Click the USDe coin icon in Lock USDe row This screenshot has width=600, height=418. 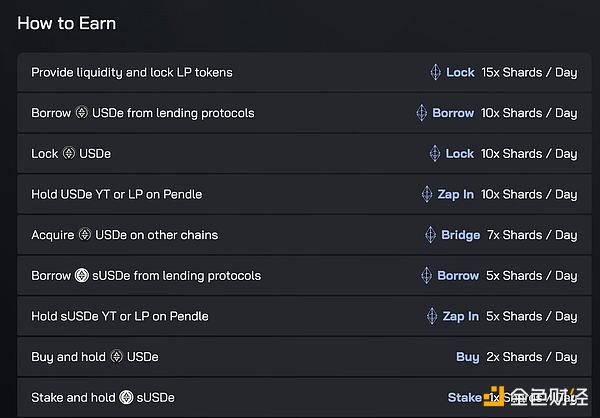click(x=69, y=154)
